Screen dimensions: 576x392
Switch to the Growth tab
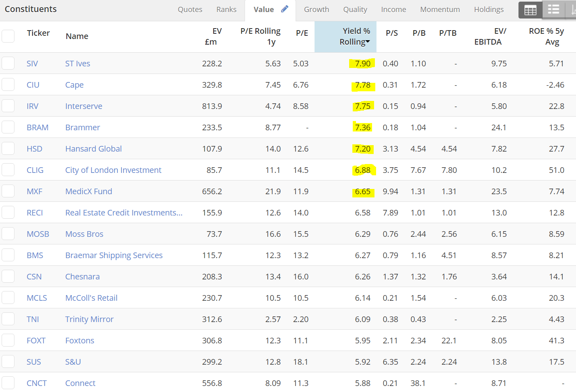tap(317, 10)
